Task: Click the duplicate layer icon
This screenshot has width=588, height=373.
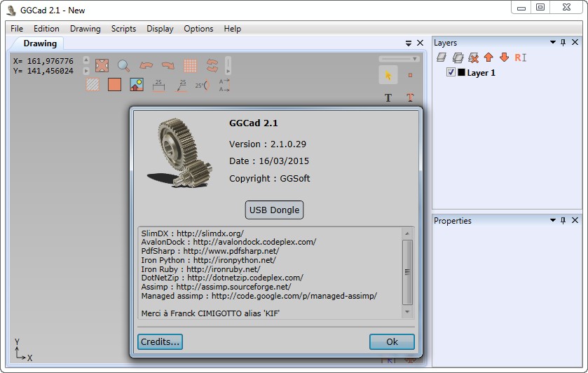Action: pyautogui.click(x=458, y=57)
